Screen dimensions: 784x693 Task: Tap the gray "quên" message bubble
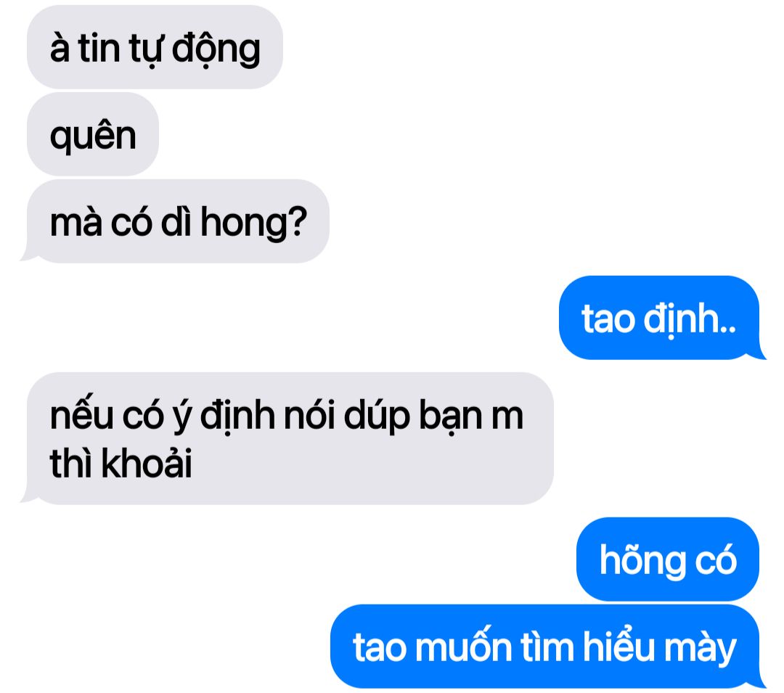[x=92, y=134]
